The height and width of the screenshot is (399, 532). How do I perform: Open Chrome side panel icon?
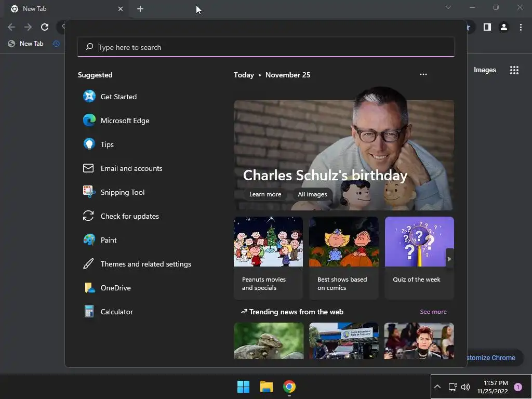[x=487, y=27]
